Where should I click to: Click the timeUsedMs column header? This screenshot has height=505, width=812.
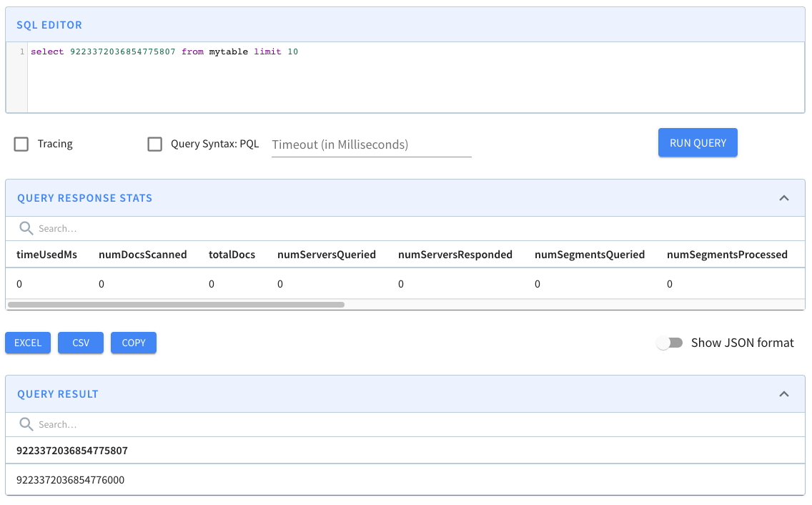pos(46,255)
